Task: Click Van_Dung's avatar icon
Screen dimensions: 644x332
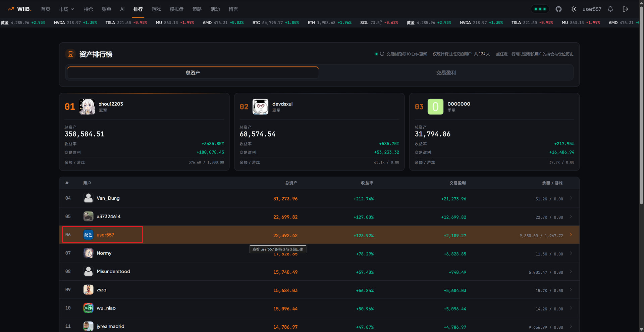Action: click(x=88, y=198)
